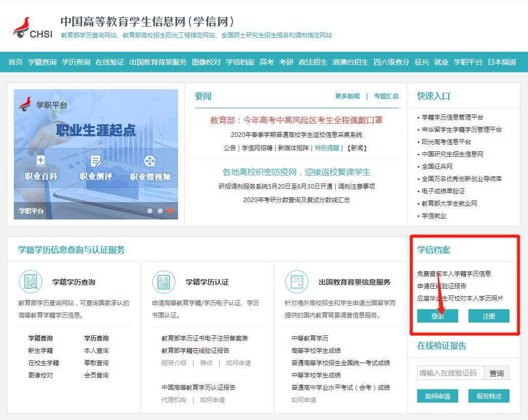Click the 注册 button under 学信档案
The height and width of the screenshot is (420, 528).
pos(488,316)
